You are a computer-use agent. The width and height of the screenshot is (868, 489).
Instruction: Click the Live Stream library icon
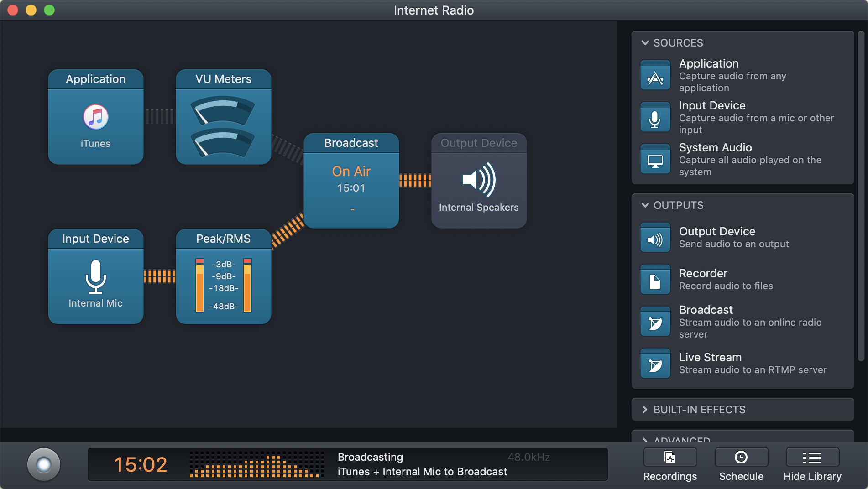(655, 364)
